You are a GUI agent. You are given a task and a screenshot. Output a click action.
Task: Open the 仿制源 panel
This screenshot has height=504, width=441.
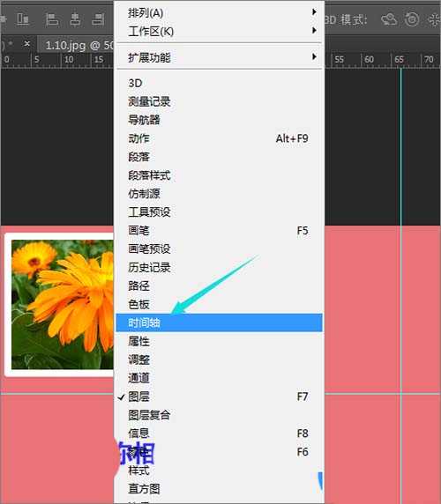pyautogui.click(x=219, y=194)
